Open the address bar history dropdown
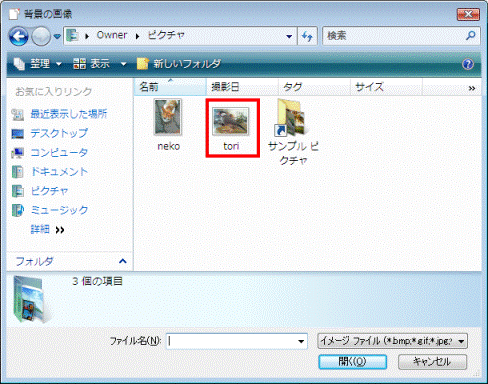Image resolution: width=488 pixels, height=384 pixels. click(x=289, y=36)
